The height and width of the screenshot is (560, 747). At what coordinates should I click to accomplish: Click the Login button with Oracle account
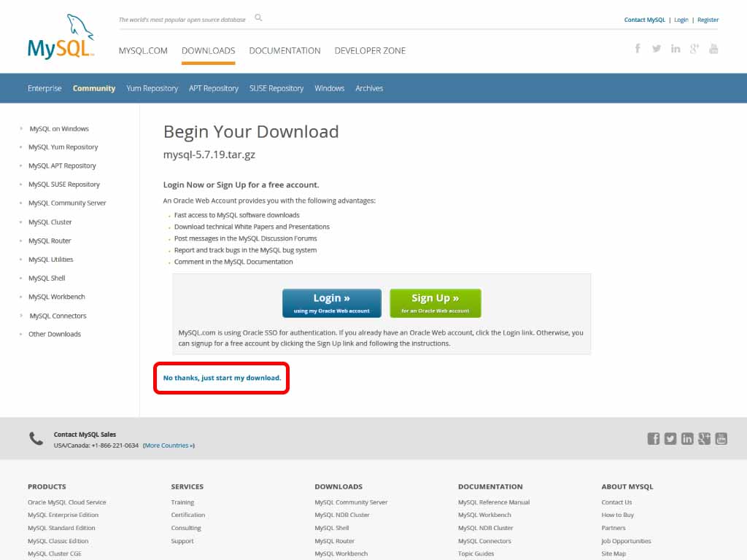coord(332,303)
